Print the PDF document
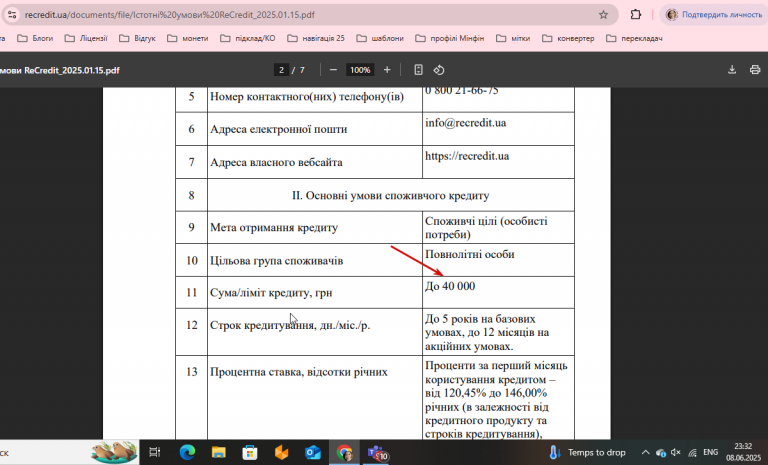 tap(755, 70)
